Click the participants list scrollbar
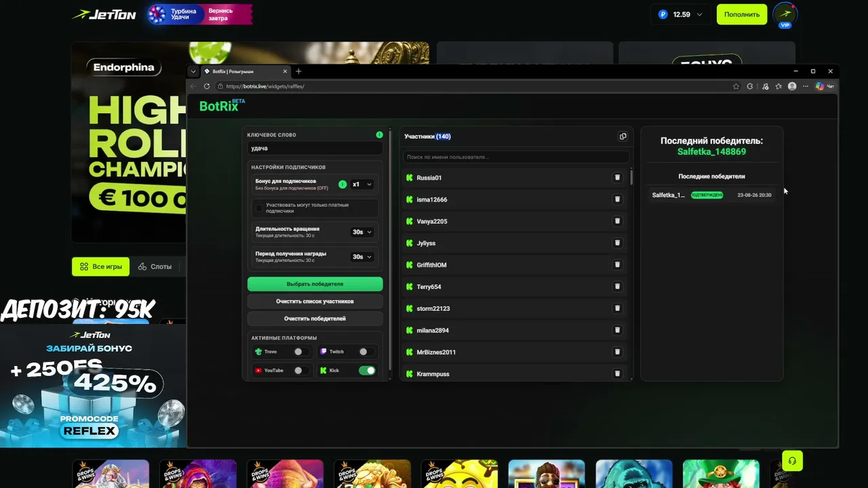The image size is (868, 488). coord(632,176)
